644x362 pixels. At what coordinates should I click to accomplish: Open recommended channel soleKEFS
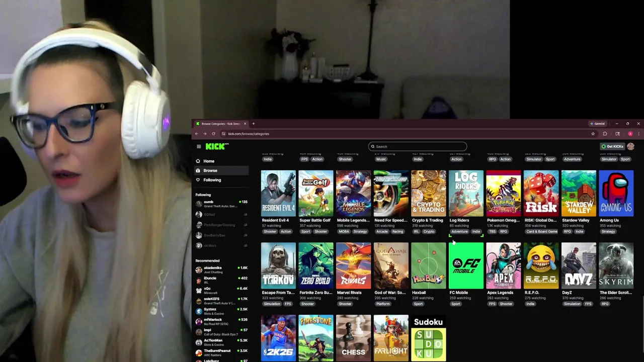221,301
